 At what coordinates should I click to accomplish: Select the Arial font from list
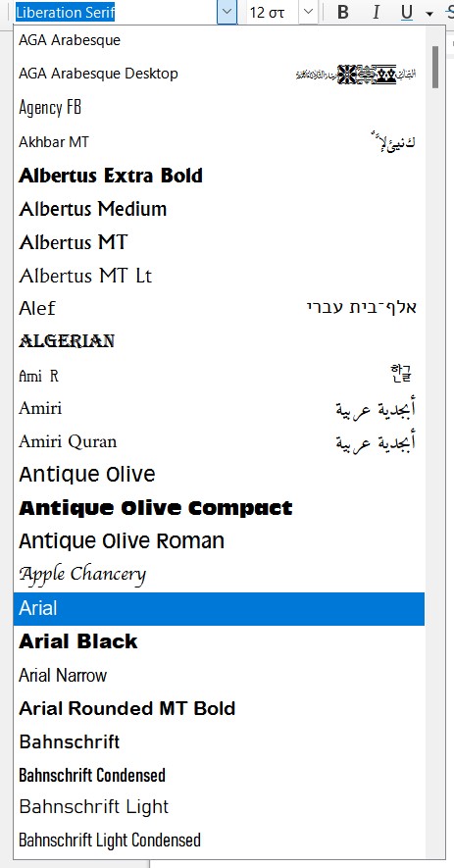coord(219,608)
